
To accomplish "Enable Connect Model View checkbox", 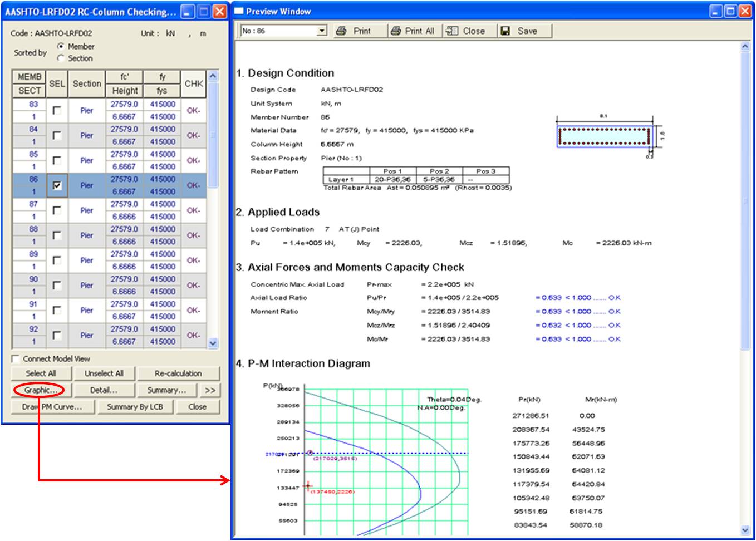I will pos(16,359).
